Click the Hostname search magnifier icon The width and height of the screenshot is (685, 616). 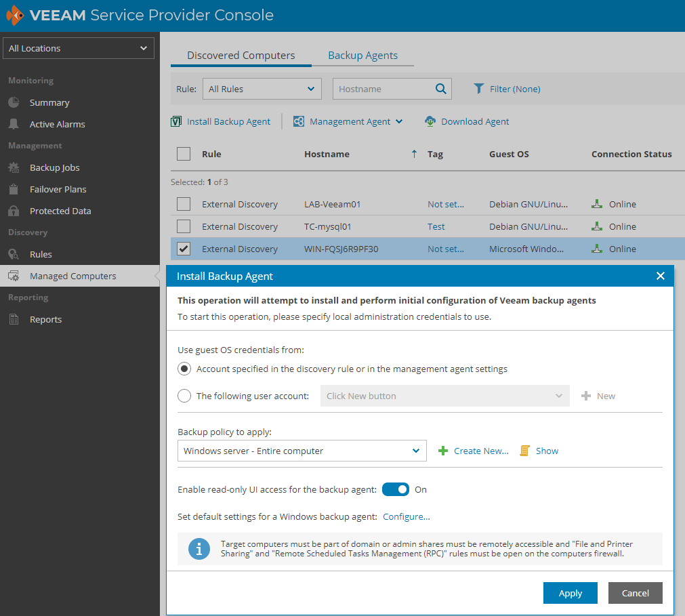click(441, 89)
